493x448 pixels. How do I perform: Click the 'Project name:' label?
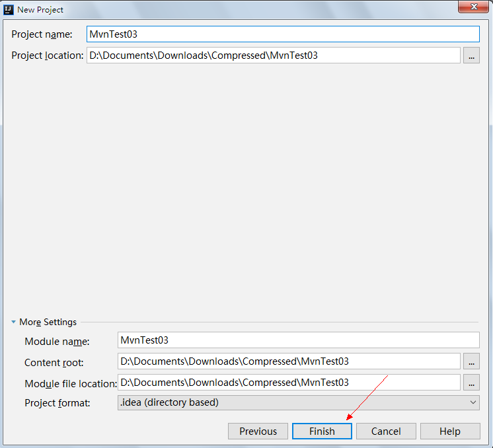(42, 34)
